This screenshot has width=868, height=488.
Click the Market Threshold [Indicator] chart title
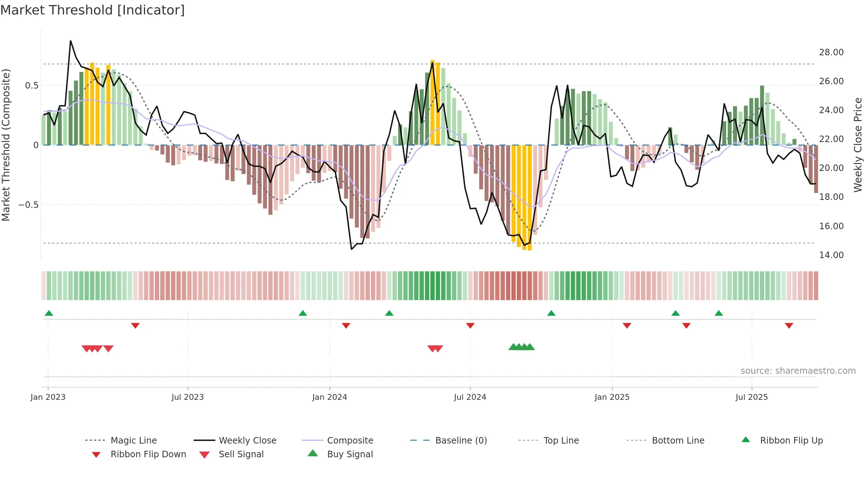tap(93, 10)
